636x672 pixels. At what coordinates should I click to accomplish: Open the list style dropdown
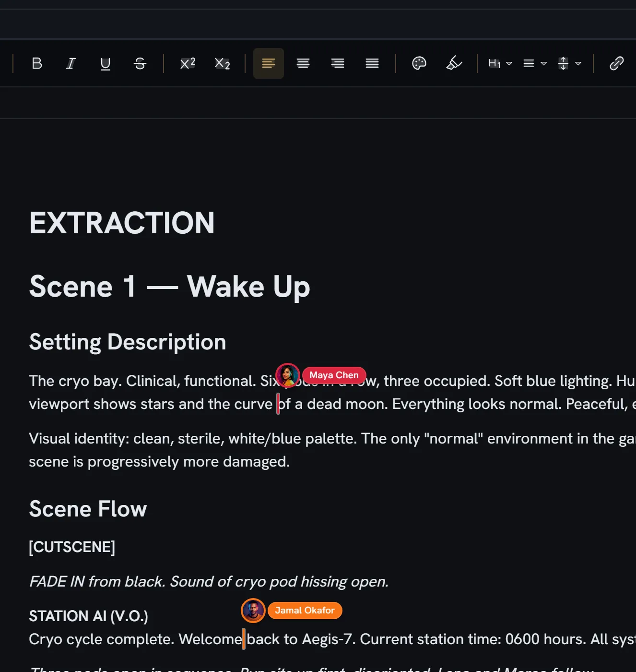click(535, 63)
